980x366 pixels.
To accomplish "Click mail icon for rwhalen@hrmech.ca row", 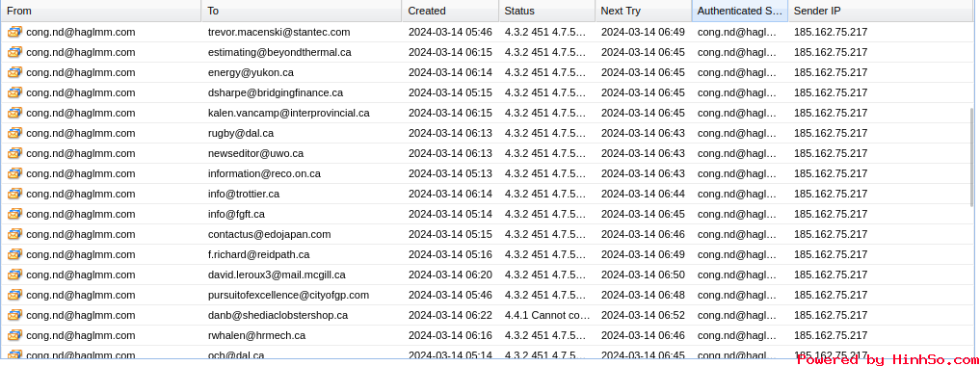I will [14, 335].
